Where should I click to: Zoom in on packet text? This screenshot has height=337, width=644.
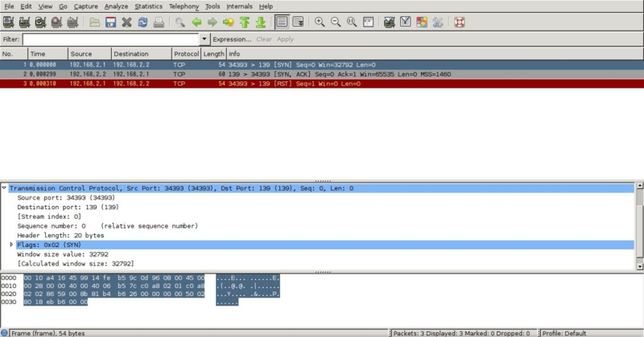[x=320, y=23]
